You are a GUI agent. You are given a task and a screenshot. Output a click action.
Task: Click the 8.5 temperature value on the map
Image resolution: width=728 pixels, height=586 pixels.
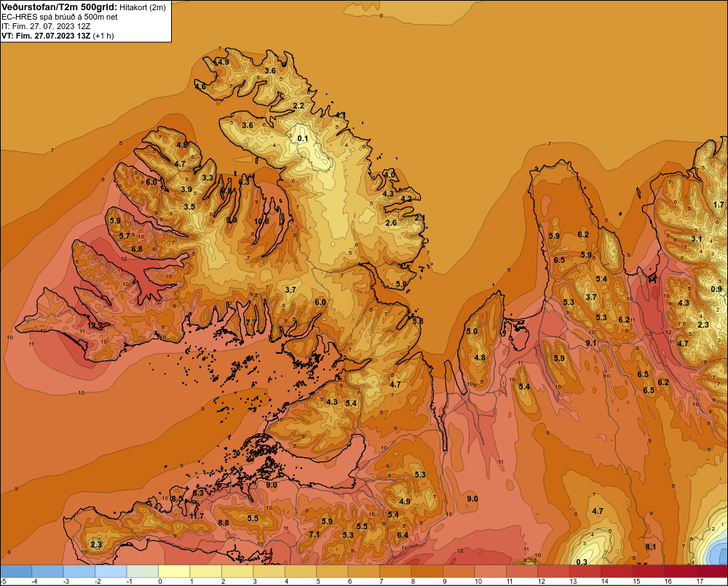[x=177, y=499]
